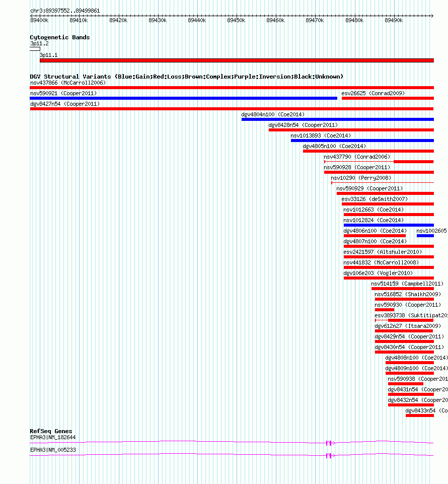Open the nsv590928 (Cooper2011) variant
The image size is (448, 484).
point(379,172)
